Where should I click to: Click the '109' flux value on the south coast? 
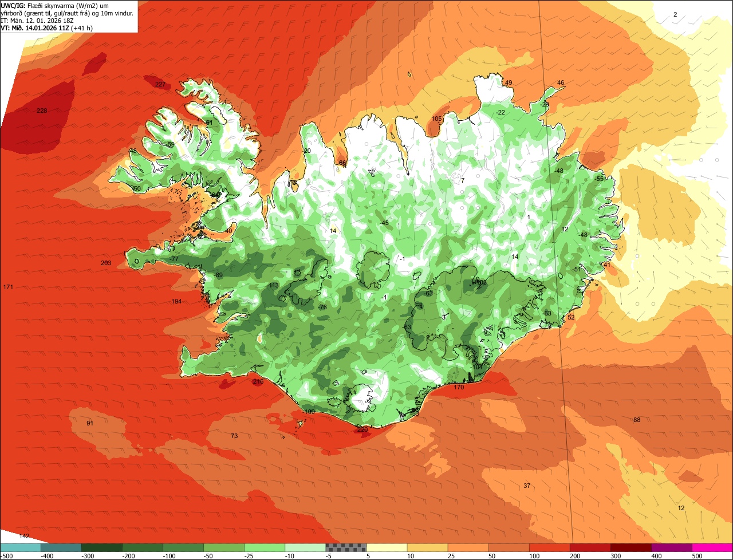[309, 412]
